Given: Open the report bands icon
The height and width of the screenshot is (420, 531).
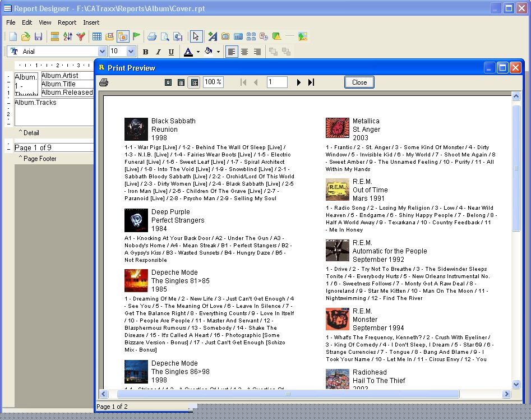Looking at the screenshot, I should click(54, 36).
